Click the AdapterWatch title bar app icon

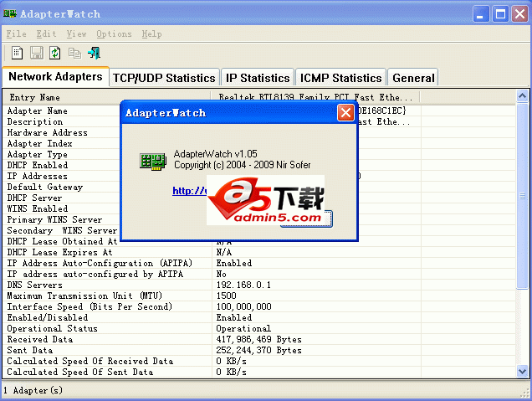click(x=10, y=13)
